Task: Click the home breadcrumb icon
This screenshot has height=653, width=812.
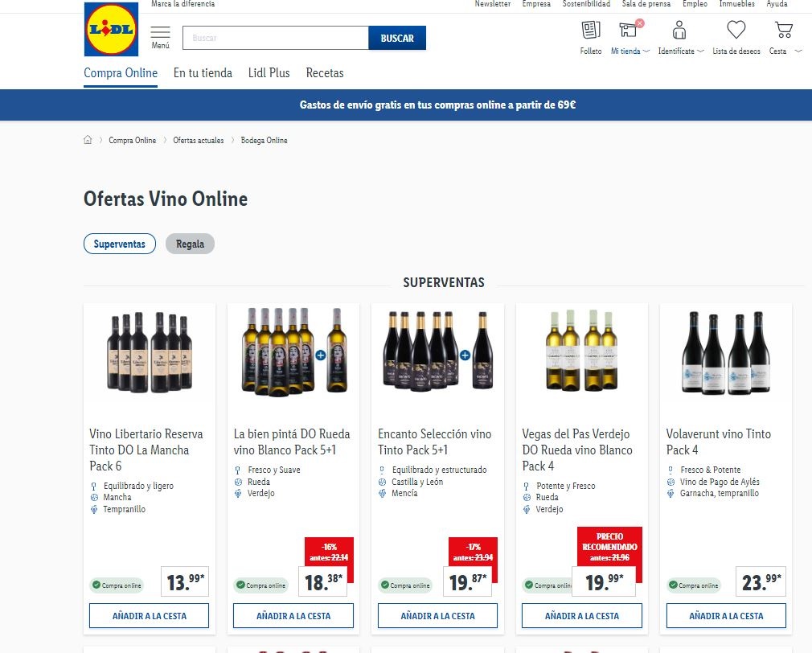Action: pyautogui.click(x=88, y=140)
